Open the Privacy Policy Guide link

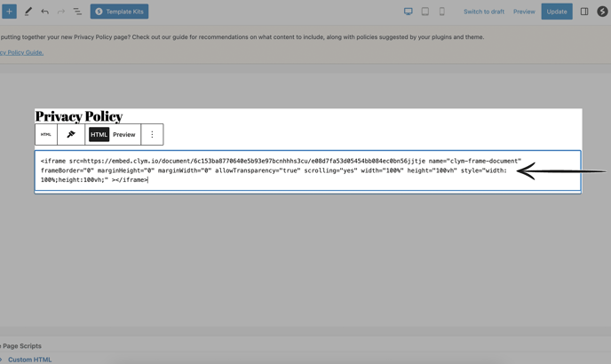22,52
